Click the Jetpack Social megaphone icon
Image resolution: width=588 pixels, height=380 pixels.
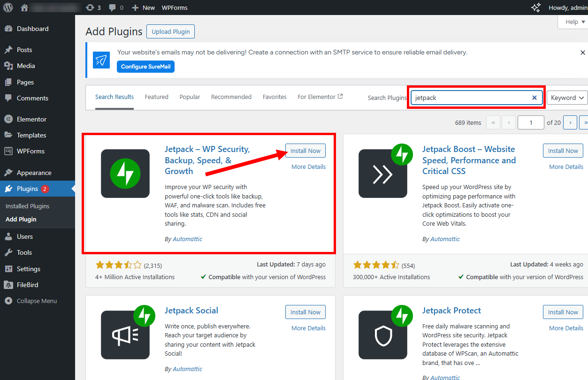click(x=125, y=335)
